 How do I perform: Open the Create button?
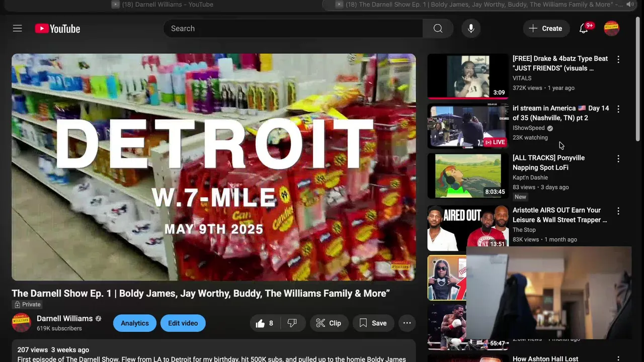(x=546, y=29)
